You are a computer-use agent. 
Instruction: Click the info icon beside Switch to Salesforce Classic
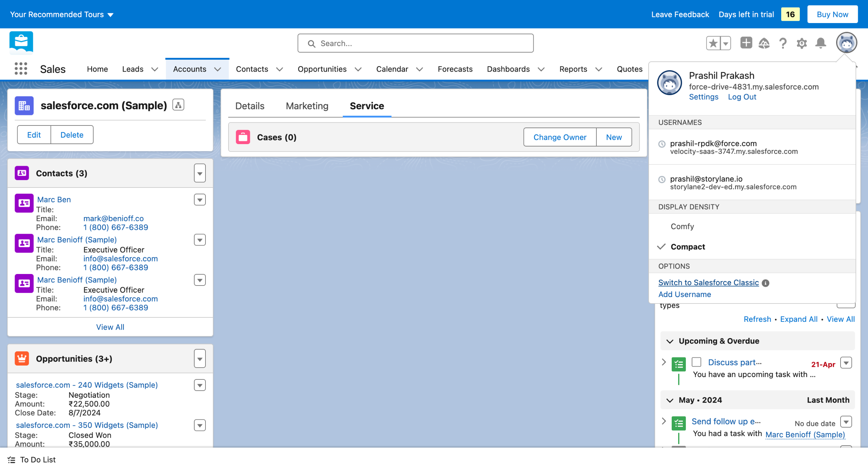(766, 283)
